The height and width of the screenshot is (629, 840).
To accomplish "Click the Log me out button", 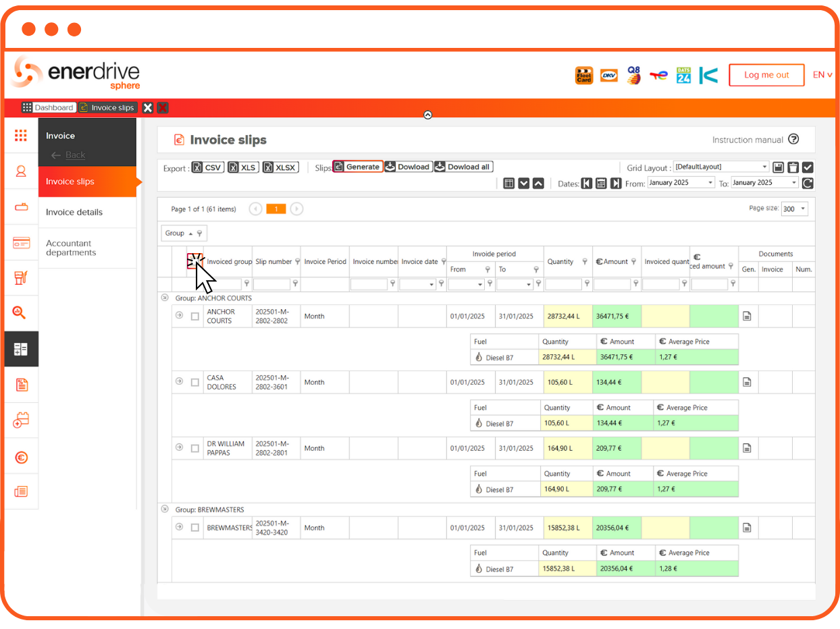I will [766, 75].
